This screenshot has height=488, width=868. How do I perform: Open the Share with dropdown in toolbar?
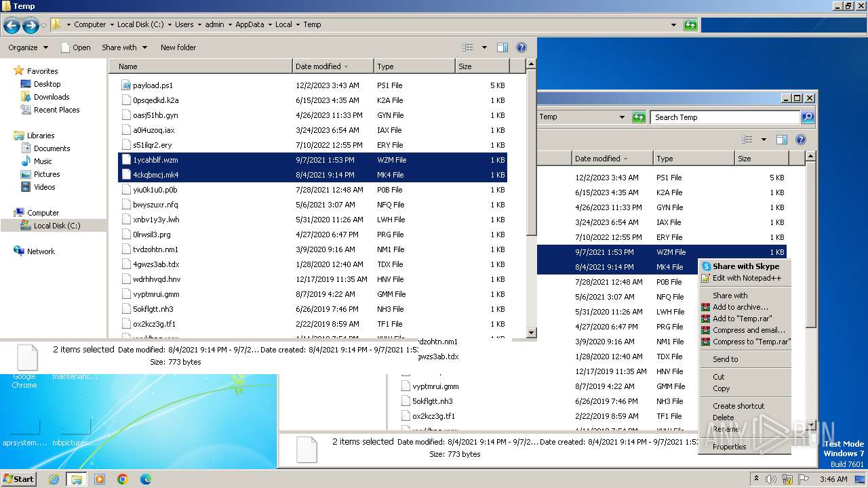[x=124, y=47]
